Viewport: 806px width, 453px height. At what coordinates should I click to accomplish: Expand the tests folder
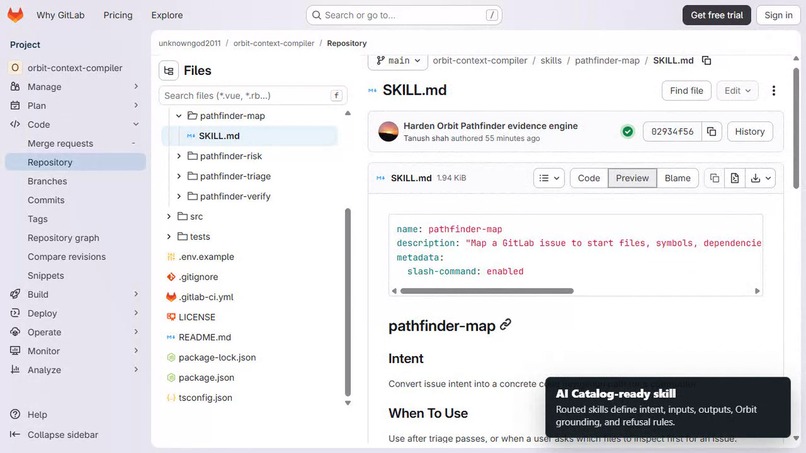click(x=169, y=237)
